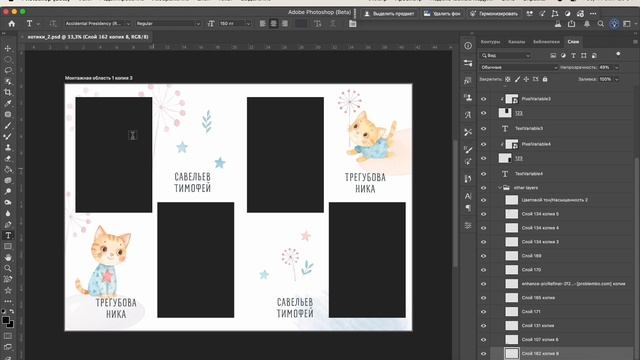Open the Type tool preset picker arrow
Screen dimensions: 640x360
coord(38,24)
